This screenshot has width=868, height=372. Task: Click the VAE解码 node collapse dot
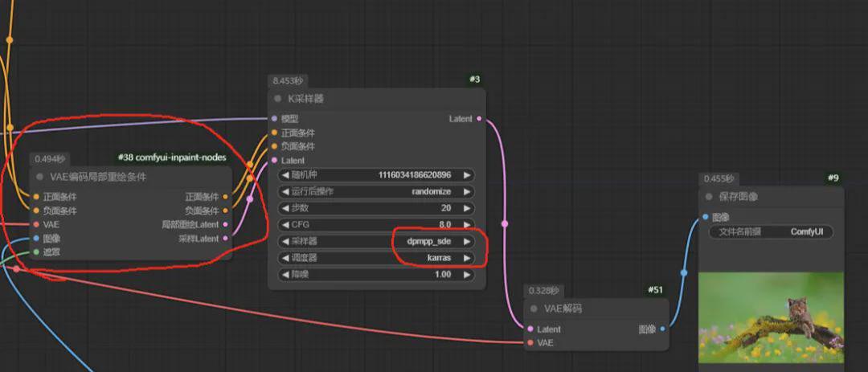coord(534,309)
